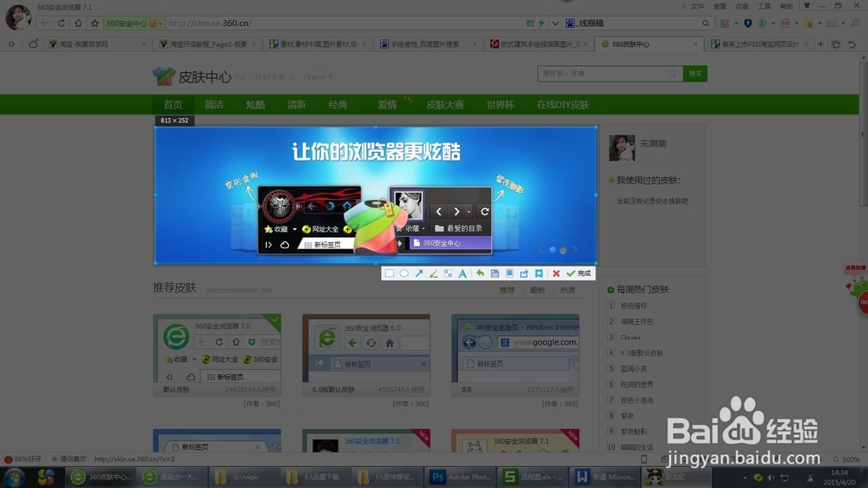Open Windows Start button

coord(14,477)
